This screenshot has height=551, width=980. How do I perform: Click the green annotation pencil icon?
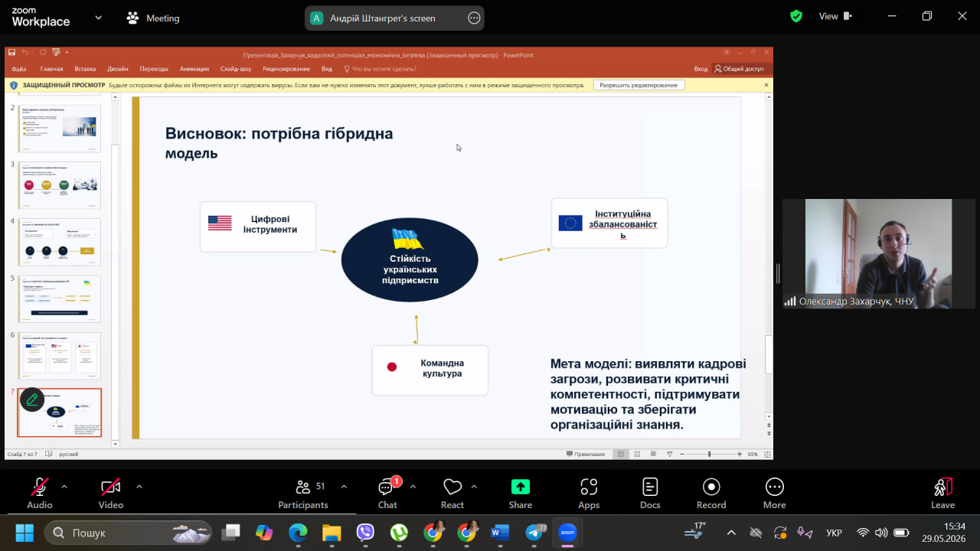[31, 399]
